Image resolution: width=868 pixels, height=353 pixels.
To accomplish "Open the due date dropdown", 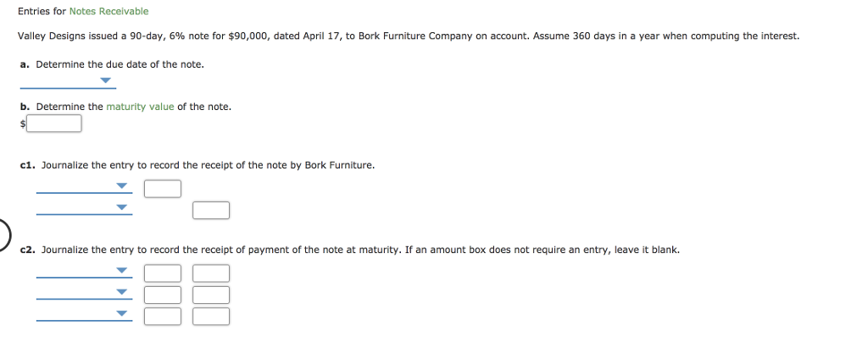I will pyautogui.click(x=68, y=81).
